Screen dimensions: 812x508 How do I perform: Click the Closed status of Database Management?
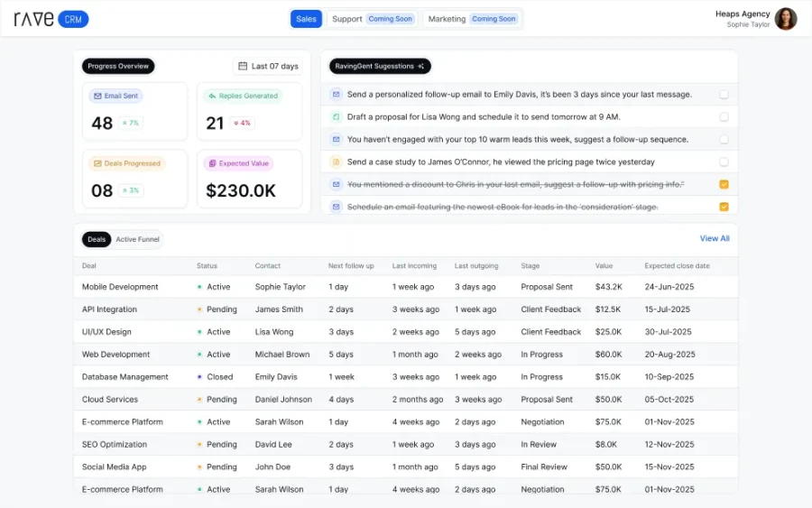(x=216, y=377)
